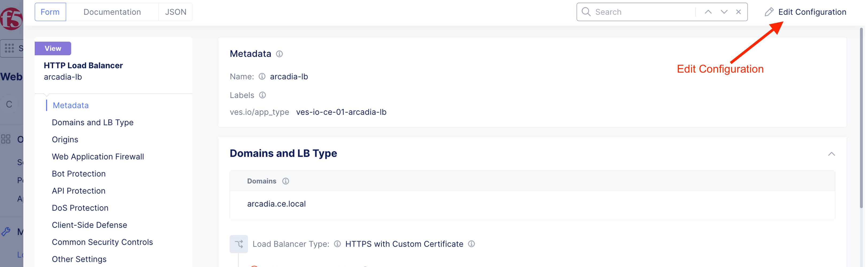Image resolution: width=868 pixels, height=267 pixels.
Task: Open the services grid menu icon
Action: [x=9, y=48]
